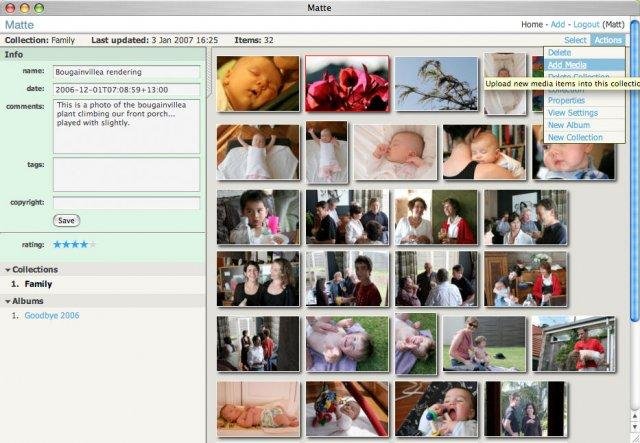This screenshot has width=640, height=443.
Task: Click the third rating star
Action: 75,245
